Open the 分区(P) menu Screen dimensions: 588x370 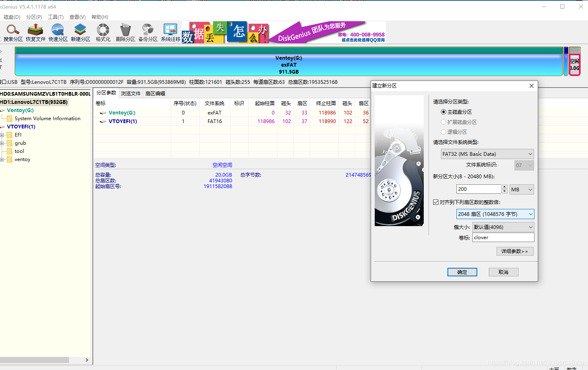click(34, 17)
